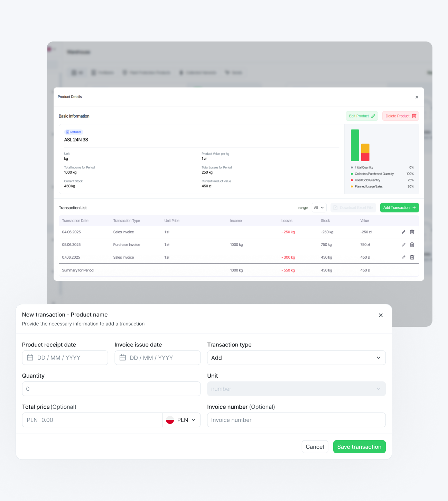The image size is (448, 501).
Task: Edit the 07.06.2025 Sales Invoice transaction
Action: click(403, 257)
